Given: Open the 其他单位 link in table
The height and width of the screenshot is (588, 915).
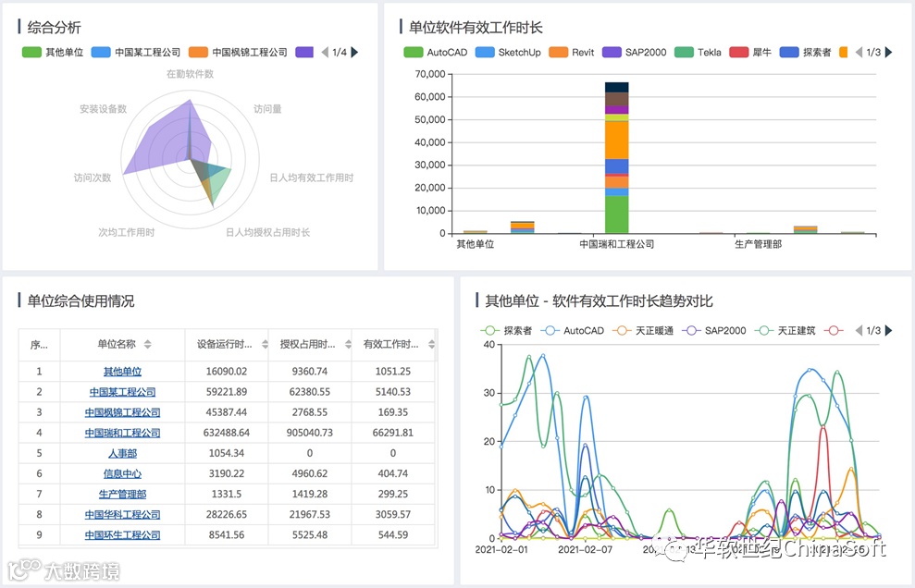Looking at the screenshot, I should [x=122, y=372].
